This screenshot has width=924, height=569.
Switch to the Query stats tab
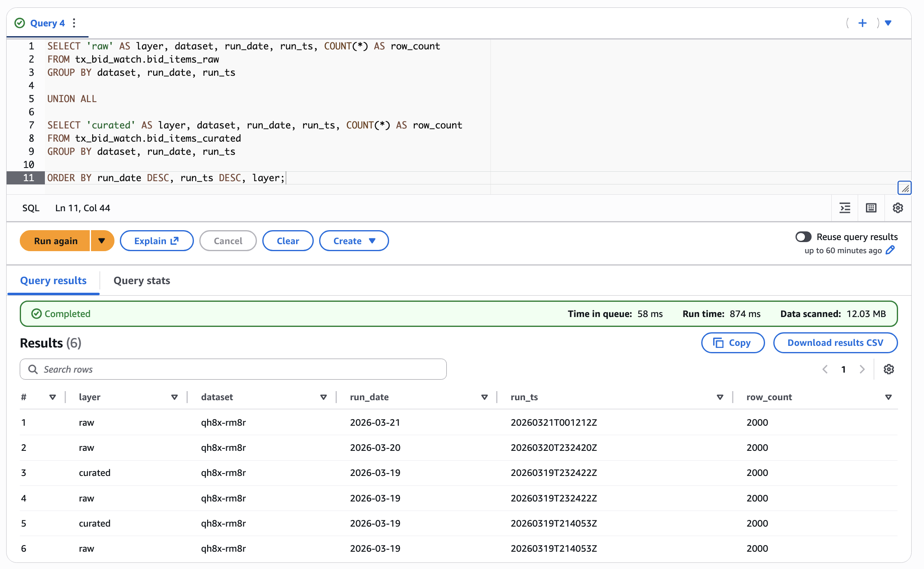pyautogui.click(x=142, y=280)
